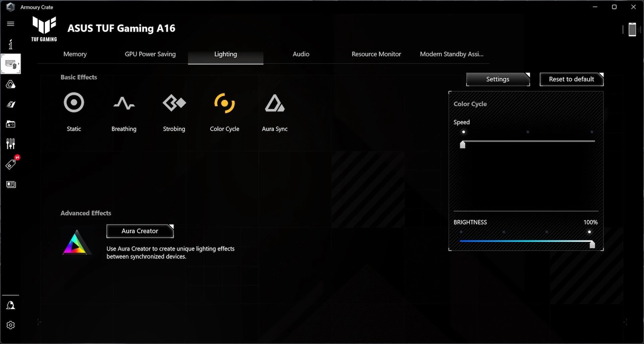Set Brightness to the third dot
This screenshot has height=344, width=644.
pos(547,232)
